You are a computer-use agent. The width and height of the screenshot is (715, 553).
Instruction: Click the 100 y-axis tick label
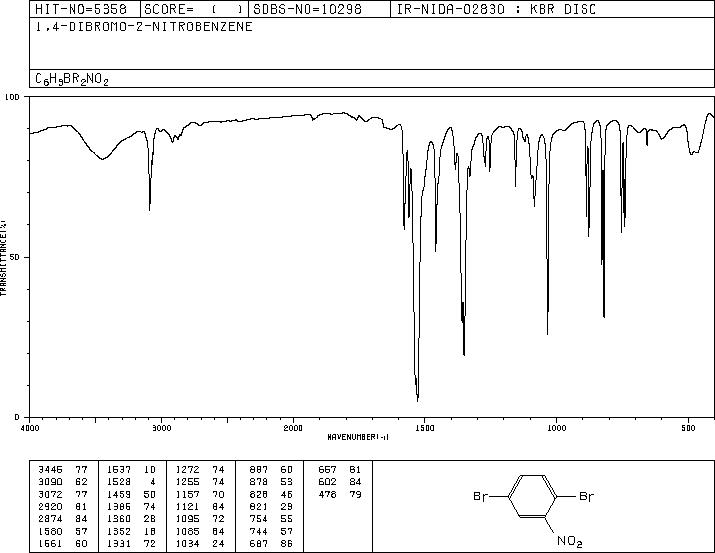[12, 97]
